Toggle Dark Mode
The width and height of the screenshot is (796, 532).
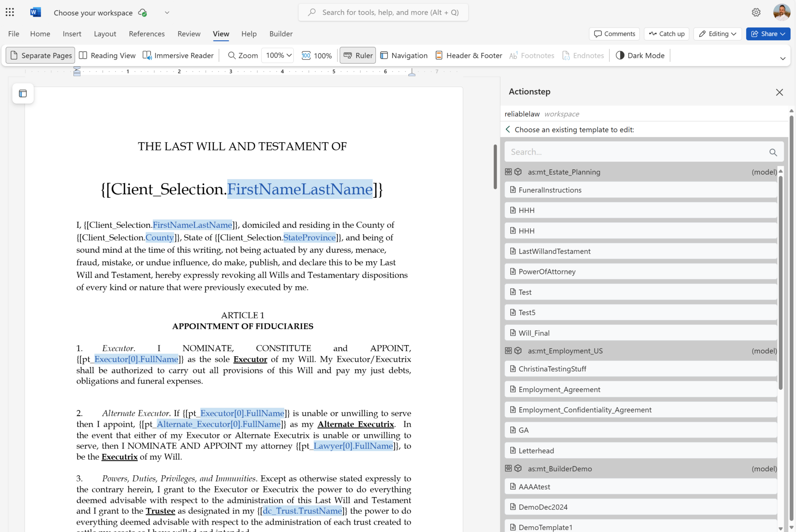pyautogui.click(x=640, y=56)
